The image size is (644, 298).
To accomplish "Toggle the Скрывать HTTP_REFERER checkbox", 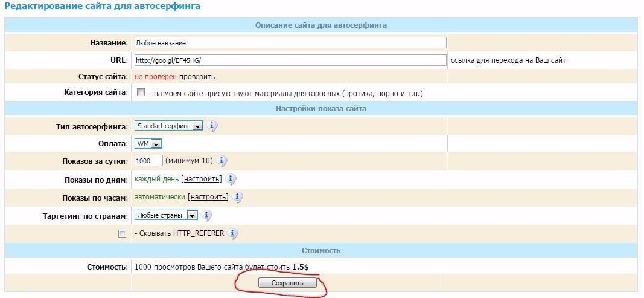I will [x=123, y=233].
